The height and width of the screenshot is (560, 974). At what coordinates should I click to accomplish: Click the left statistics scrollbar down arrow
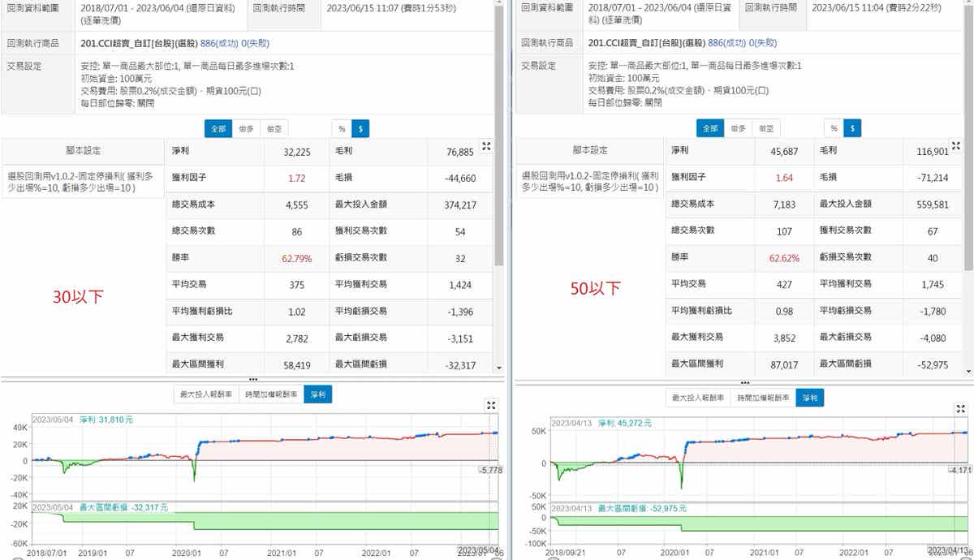[498, 368]
